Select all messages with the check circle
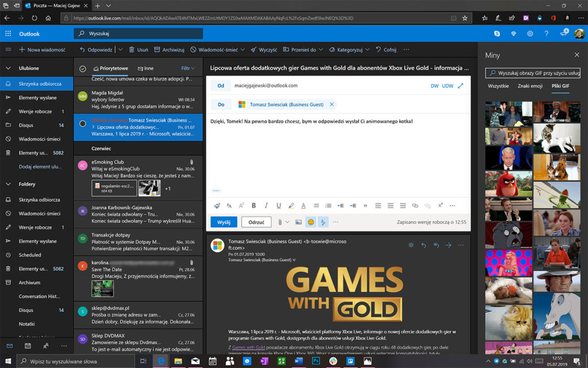588x368 pixels. coord(83,69)
